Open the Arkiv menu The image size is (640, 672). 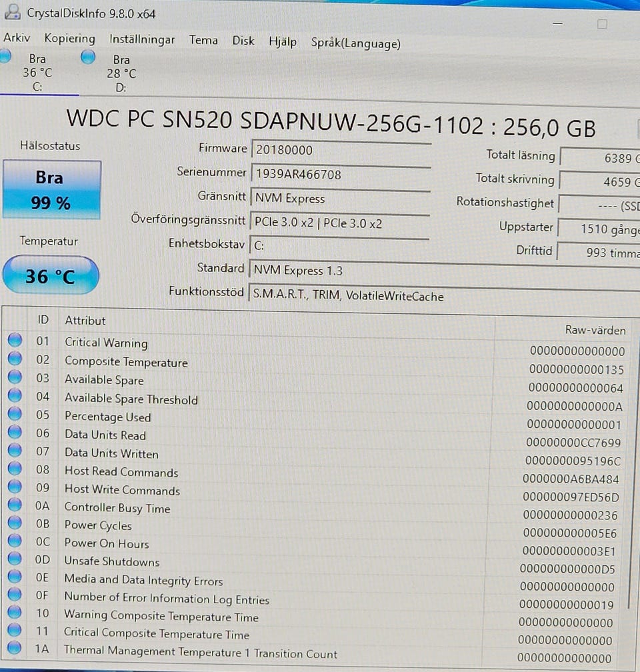(x=17, y=38)
